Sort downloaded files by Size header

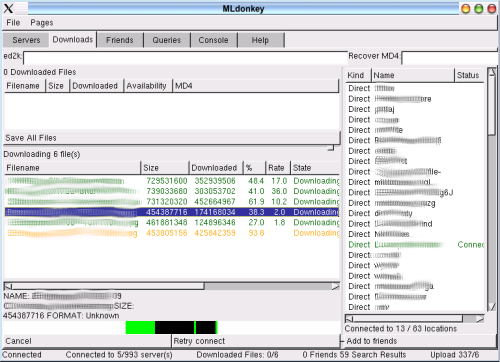57,86
